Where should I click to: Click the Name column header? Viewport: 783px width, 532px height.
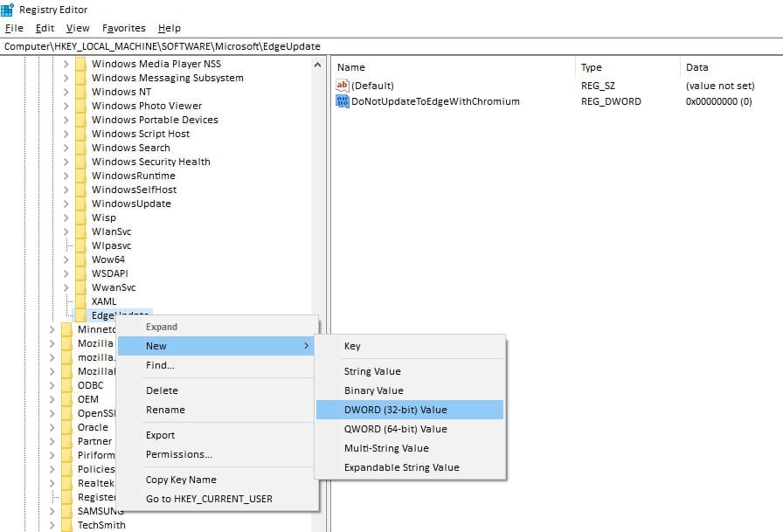pos(454,67)
